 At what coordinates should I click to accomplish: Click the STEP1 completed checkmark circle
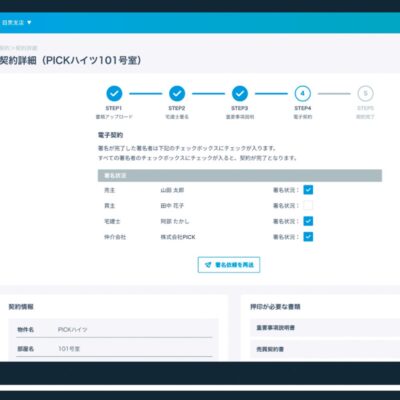114,94
